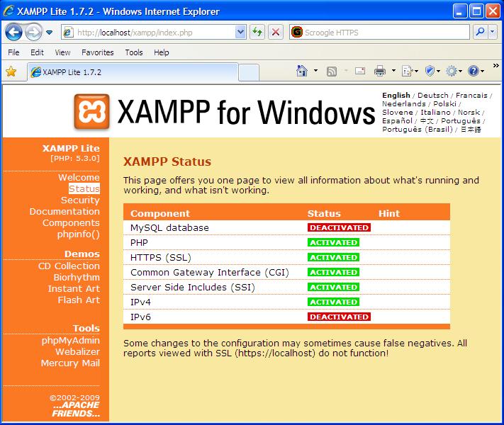Open the Components sidebar link
The width and height of the screenshot is (504, 425).
[x=71, y=222]
